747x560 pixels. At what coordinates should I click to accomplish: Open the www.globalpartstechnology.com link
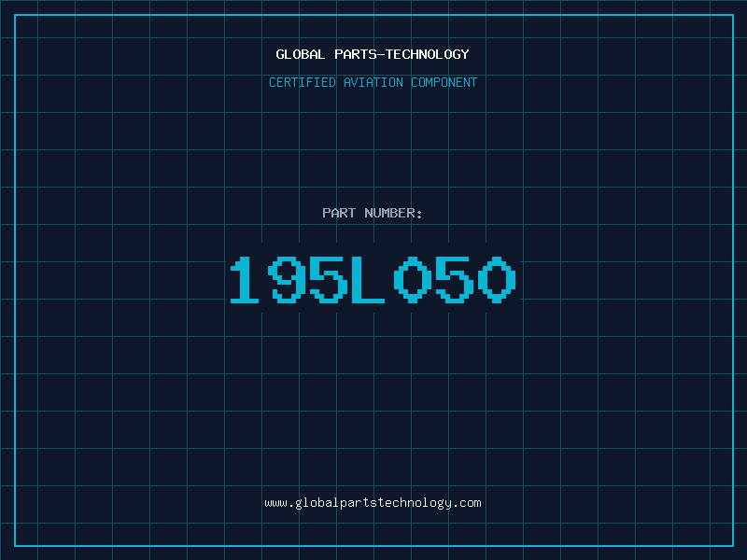(x=373, y=503)
